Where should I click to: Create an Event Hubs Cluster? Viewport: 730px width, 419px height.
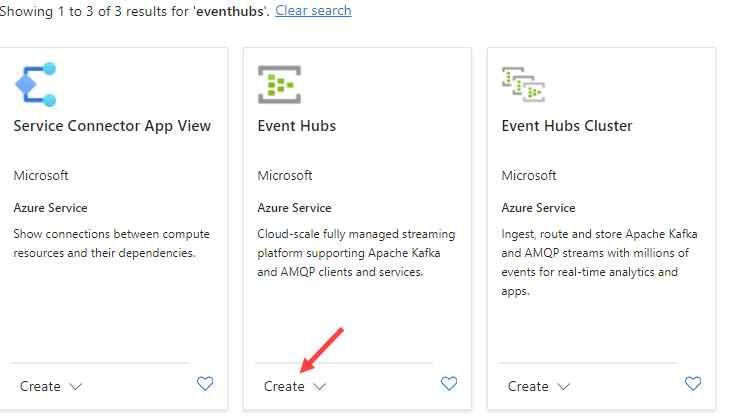(528, 386)
